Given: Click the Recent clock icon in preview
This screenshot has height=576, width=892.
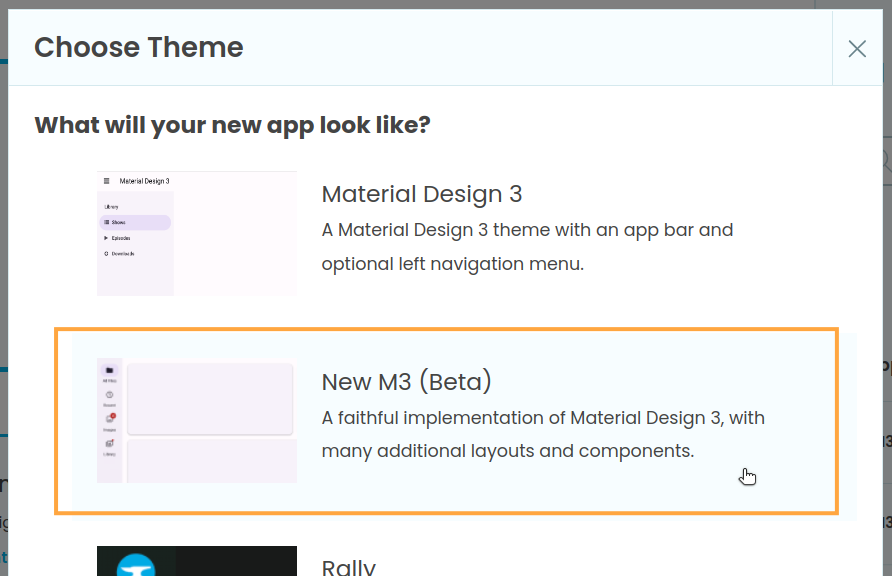Looking at the screenshot, I should tap(109, 395).
